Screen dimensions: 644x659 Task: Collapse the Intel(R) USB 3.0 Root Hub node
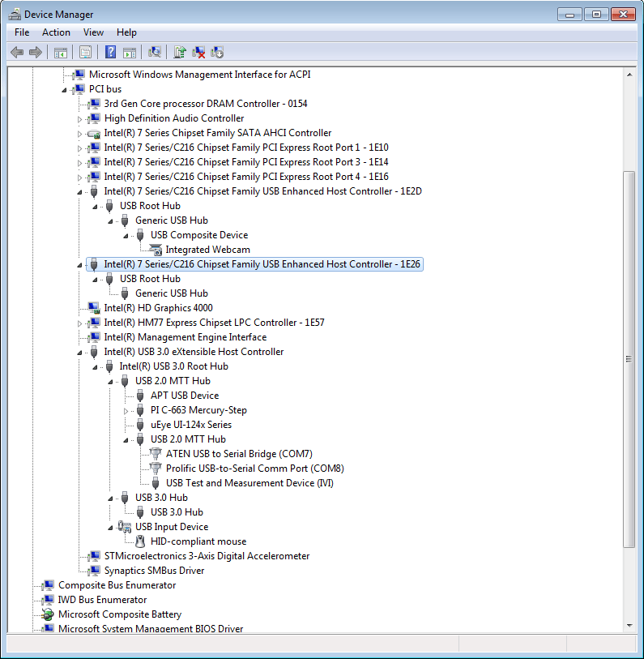pyautogui.click(x=95, y=367)
